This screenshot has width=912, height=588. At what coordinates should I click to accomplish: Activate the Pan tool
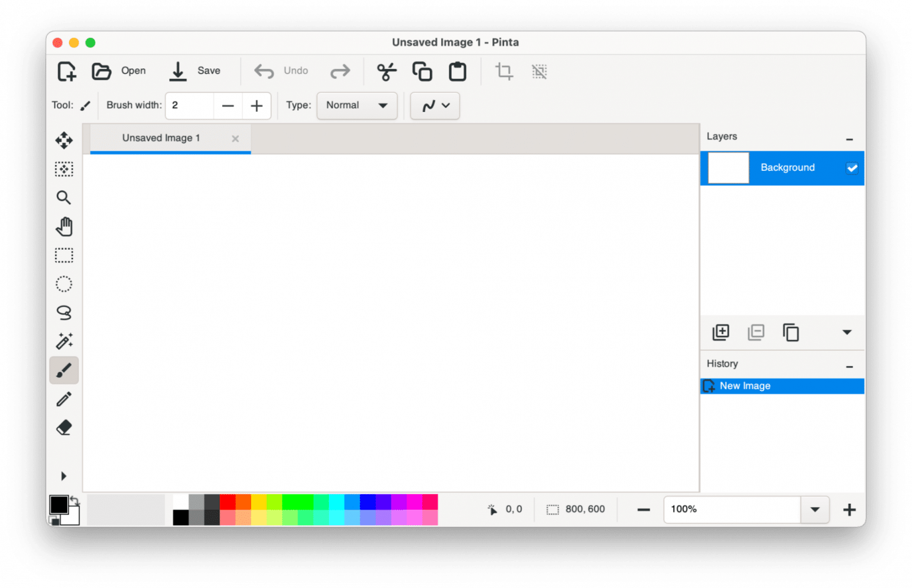click(64, 226)
